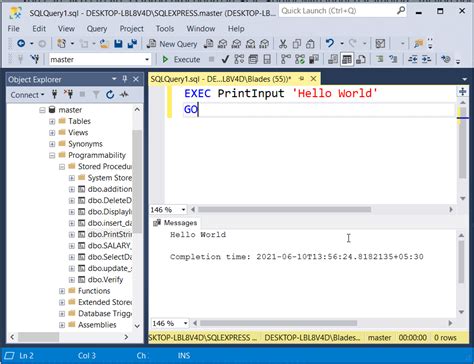Expand the Functions folder

(x=62, y=291)
